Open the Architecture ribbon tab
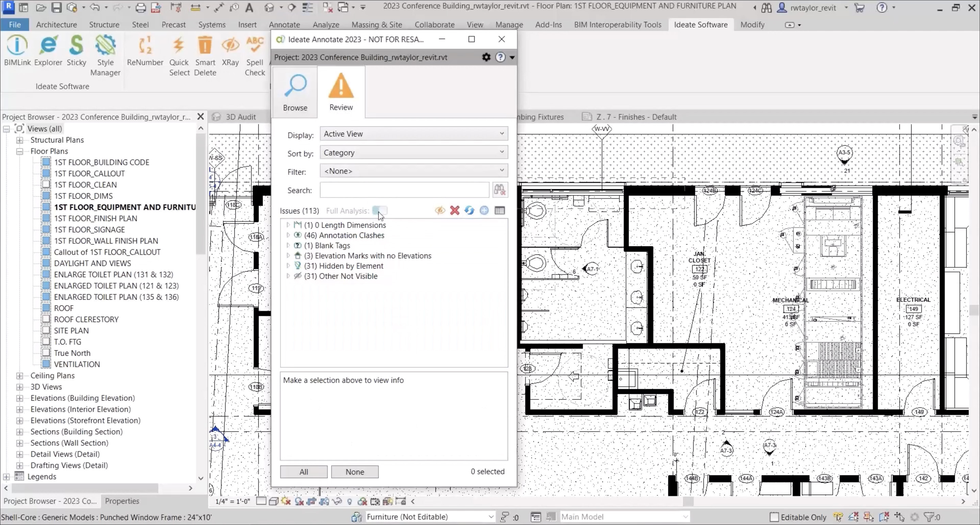The image size is (980, 525). [x=56, y=24]
